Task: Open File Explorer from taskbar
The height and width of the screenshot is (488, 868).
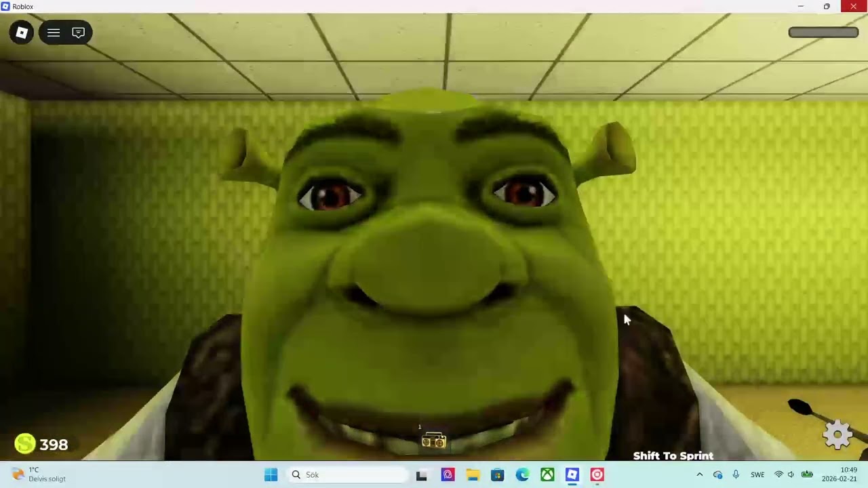Action: pos(473,474)
